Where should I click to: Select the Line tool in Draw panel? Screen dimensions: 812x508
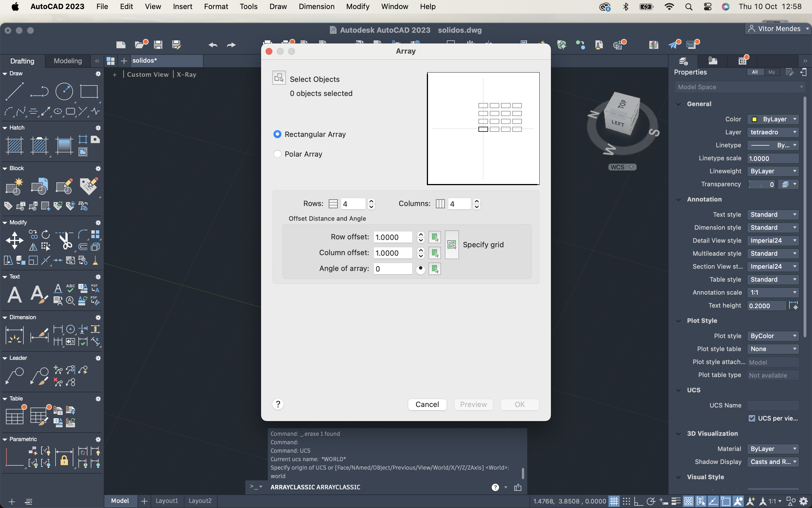(14, 91)
